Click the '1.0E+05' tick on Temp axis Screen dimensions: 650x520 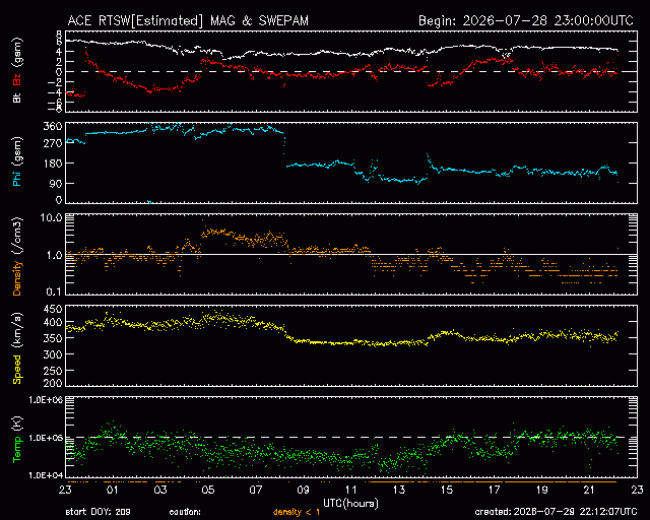point(46,438)
